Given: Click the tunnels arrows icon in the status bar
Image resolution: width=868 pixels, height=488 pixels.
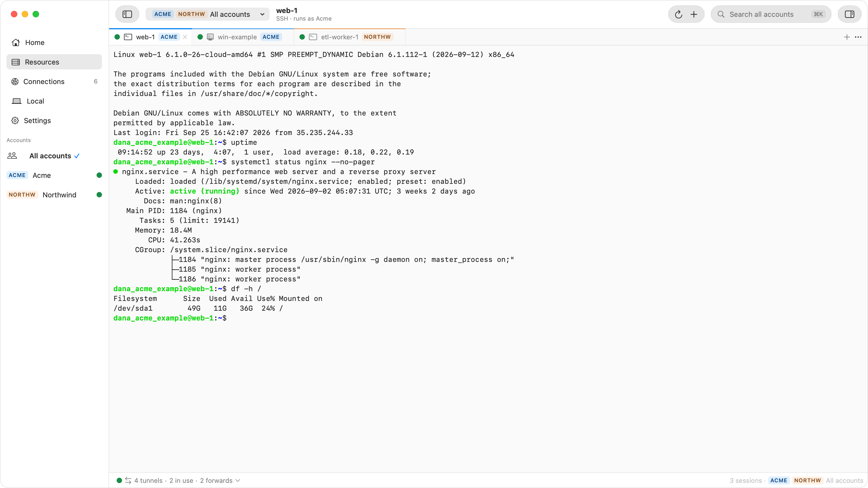Looking at the screenshot, I should (128, 480).
